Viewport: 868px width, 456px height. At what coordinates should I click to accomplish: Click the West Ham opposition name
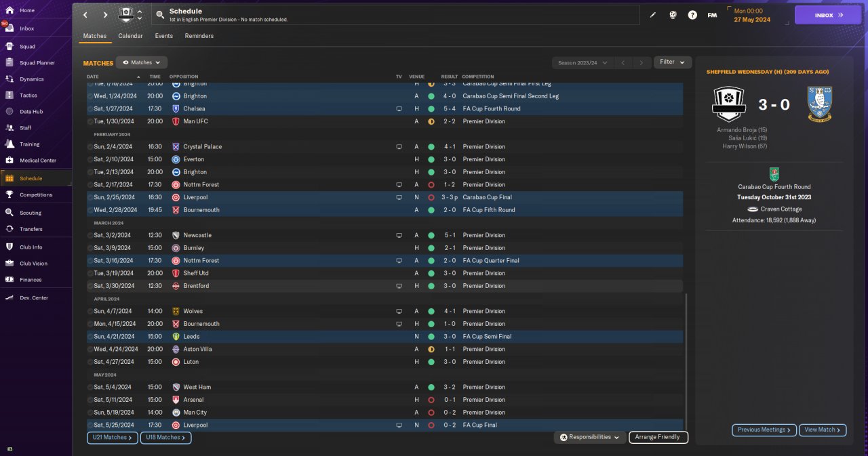[197, 387]
